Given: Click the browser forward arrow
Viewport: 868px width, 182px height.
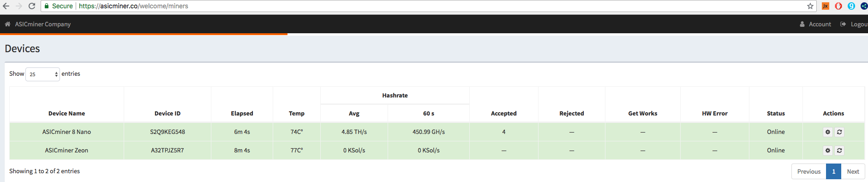Looking at the screenshot, I should click(x=19, y=6).
